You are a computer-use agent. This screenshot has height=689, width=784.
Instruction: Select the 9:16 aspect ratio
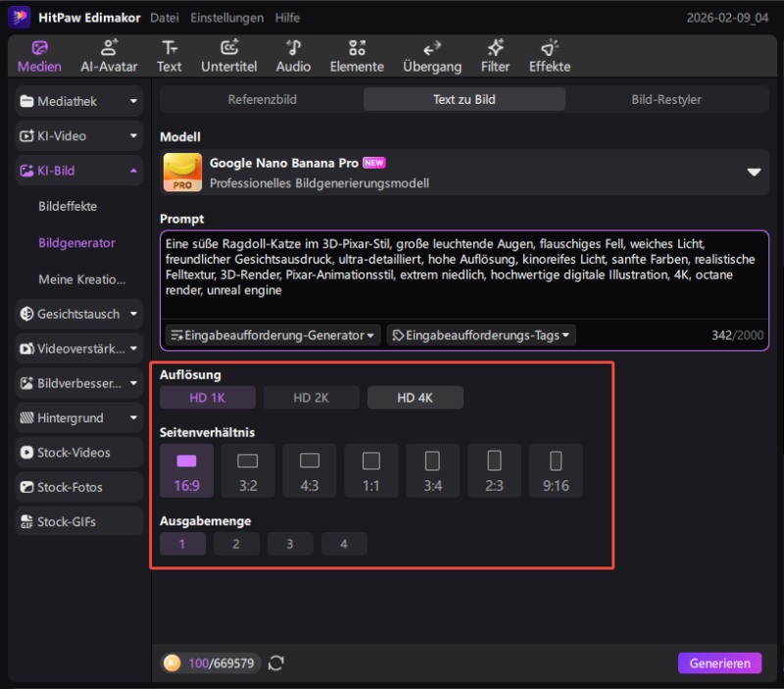click(x=556, y=470)
